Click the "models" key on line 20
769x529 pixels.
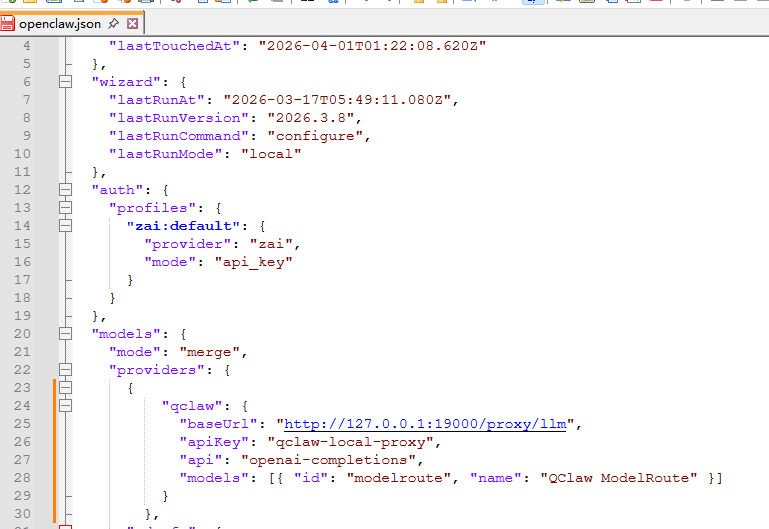pos(126,333)
